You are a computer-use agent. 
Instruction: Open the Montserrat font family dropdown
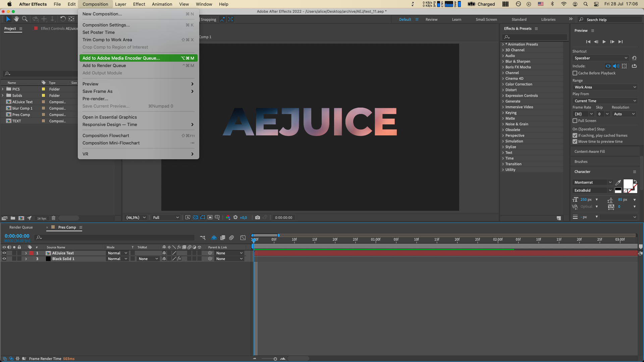point(592,182)
